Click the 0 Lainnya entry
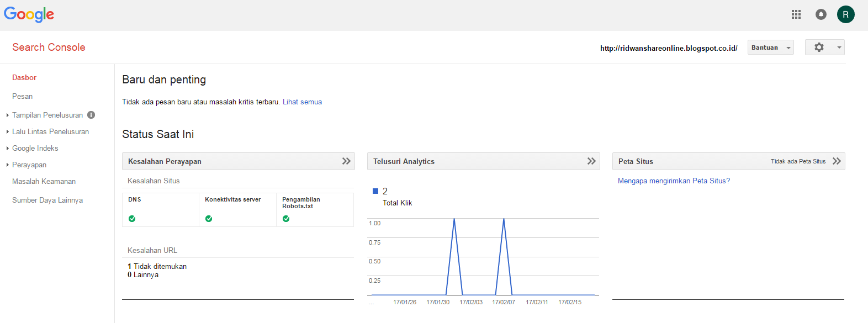 click(x=143, y=274)
